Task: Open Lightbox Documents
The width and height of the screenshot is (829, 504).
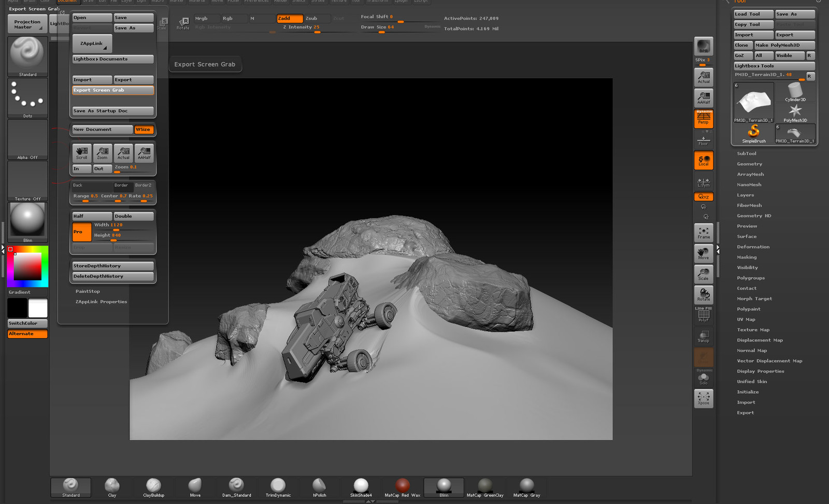Action: coord(113,59)
